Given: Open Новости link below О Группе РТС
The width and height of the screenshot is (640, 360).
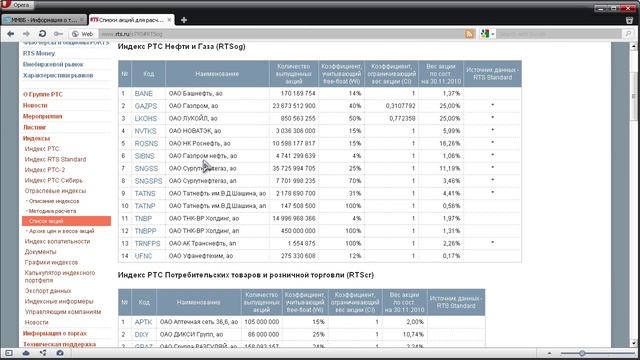Looking at the screenshot, I should 35,105.
